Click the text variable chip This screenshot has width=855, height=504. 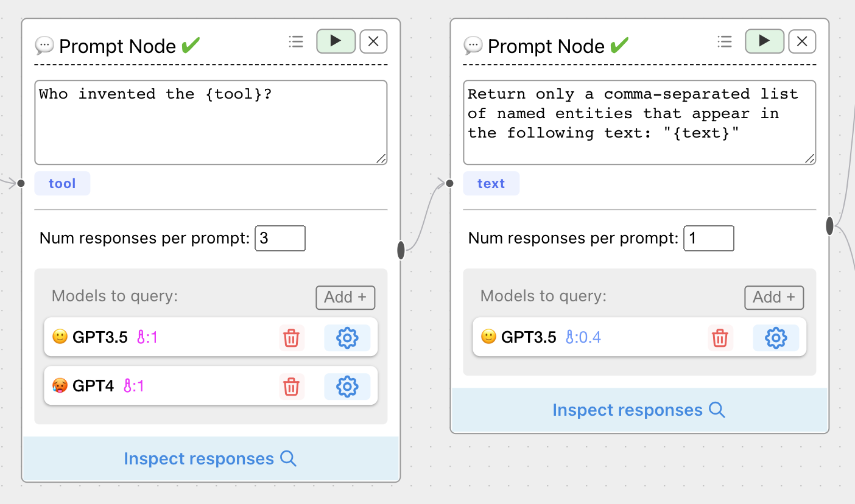(491, 183)
